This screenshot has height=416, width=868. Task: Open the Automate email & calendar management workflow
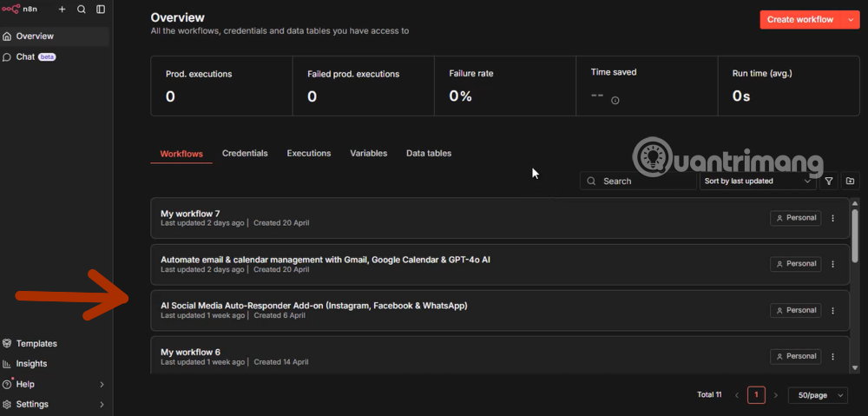pyautogui.click(x=325, y=260)
